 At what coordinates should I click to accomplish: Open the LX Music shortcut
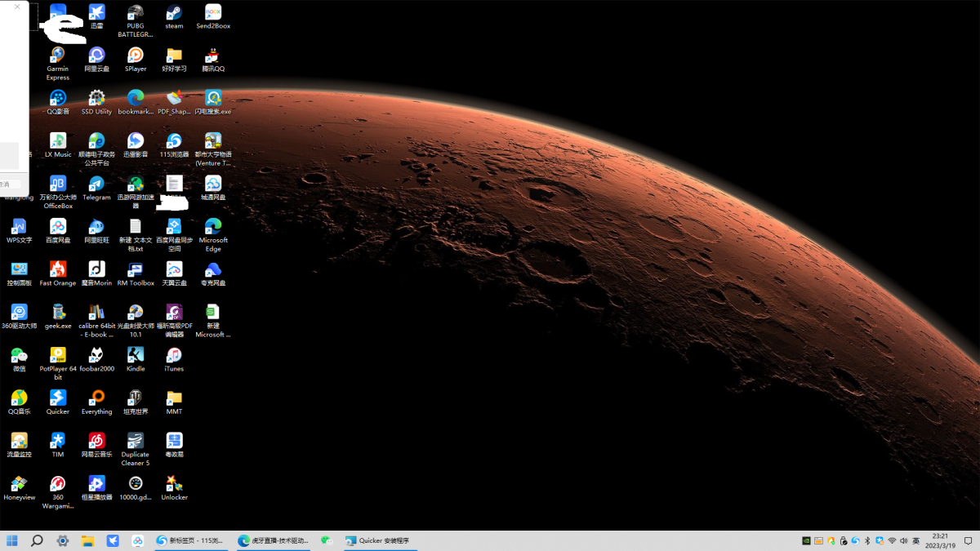click(x=58, y=145)
